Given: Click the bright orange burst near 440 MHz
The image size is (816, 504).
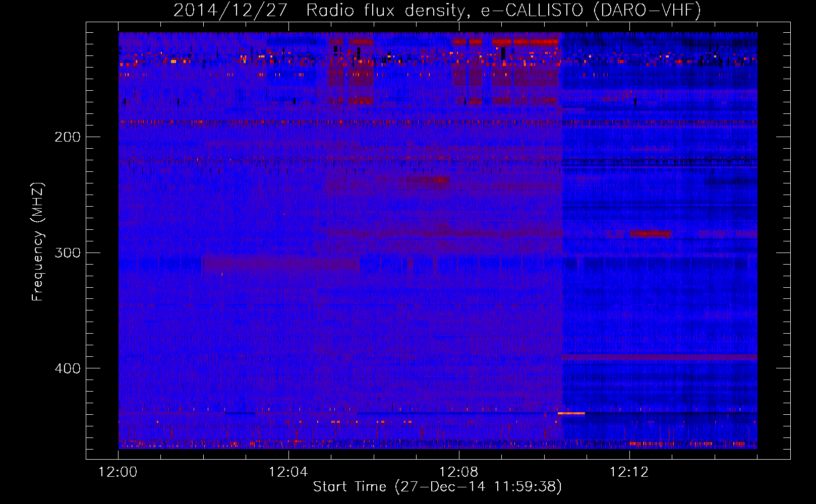Looking at the screenshot, I should pyautogui.click(x=571, y=413).
